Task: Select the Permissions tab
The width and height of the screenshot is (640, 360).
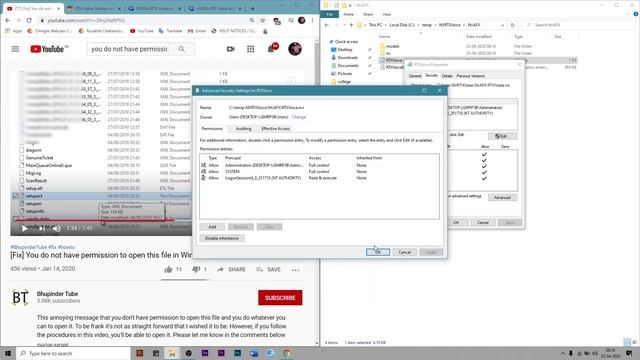Action: pyautogui.click(x=212, y=129)
